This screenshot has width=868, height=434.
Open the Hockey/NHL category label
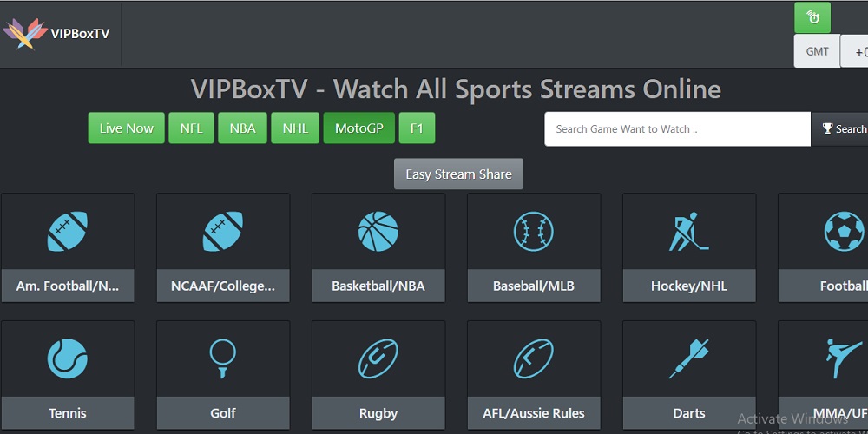pyautogui.click(x=688, y=286)
